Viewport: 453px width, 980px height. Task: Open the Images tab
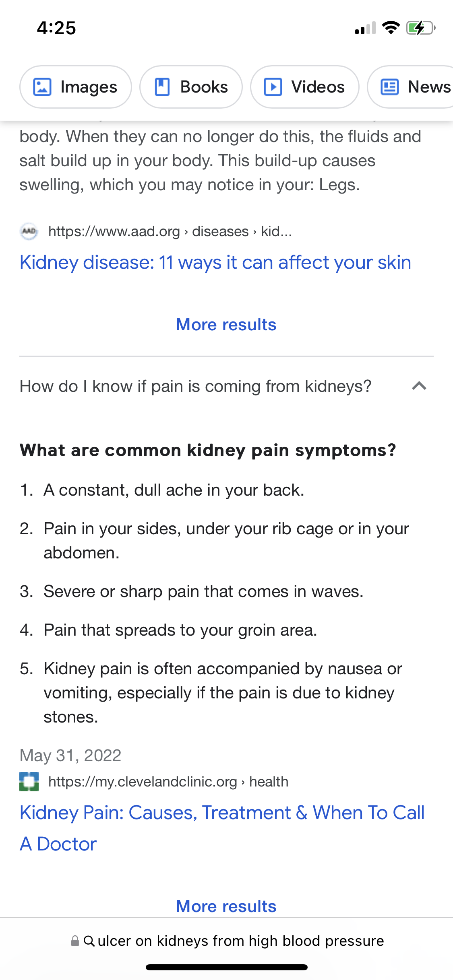click(x=76, y=87)
